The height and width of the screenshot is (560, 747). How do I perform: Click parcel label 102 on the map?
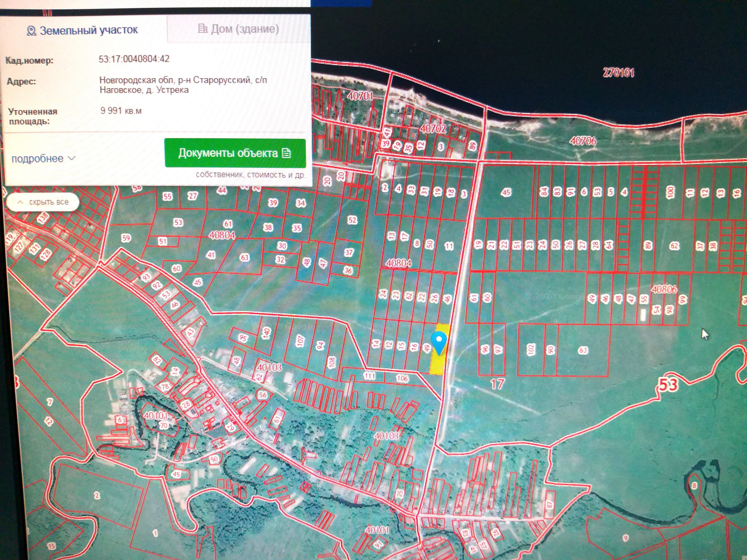point(531,349)
